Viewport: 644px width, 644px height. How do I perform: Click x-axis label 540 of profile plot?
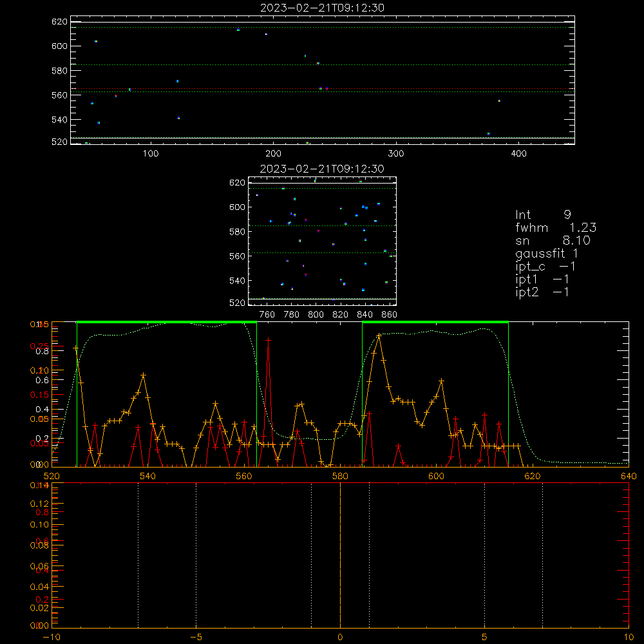click(148, 476)
